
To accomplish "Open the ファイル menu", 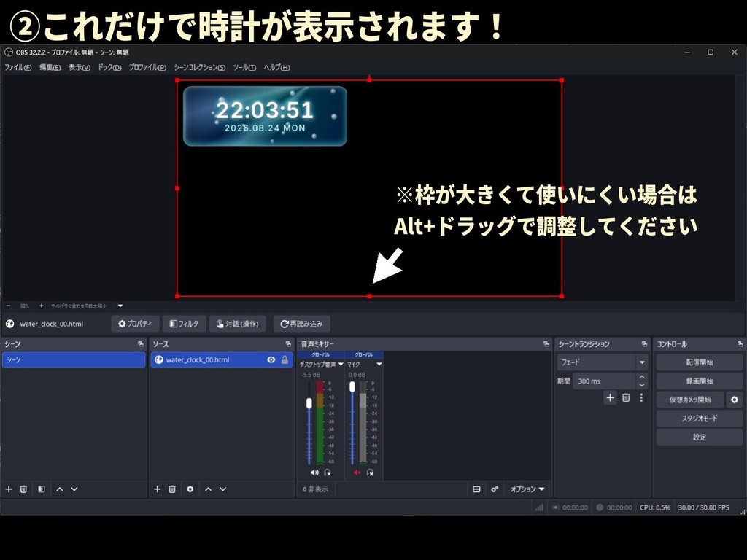I will click(18, 68).
